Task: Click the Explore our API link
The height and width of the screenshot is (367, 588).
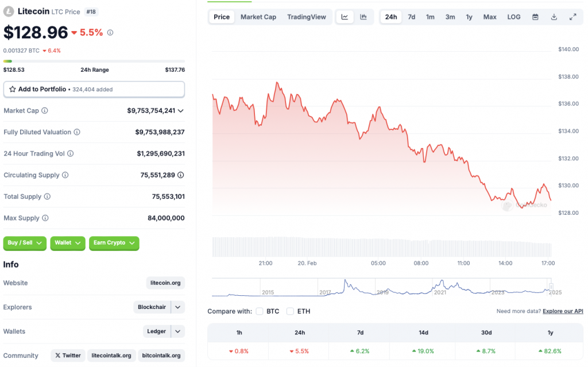Action: (x=563, y=311)
